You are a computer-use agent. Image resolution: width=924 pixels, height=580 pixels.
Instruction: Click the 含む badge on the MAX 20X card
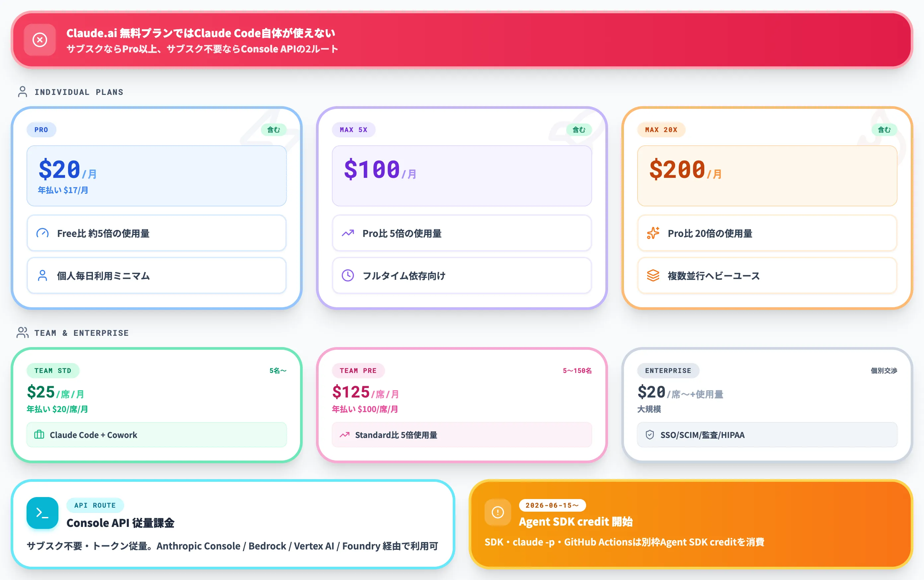(x=885, y=130)
